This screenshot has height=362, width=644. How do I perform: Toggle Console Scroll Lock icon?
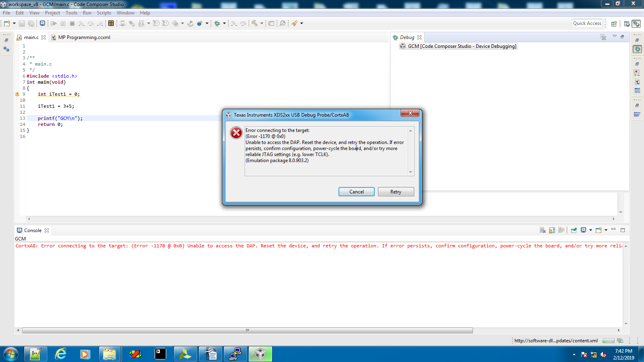552,230
